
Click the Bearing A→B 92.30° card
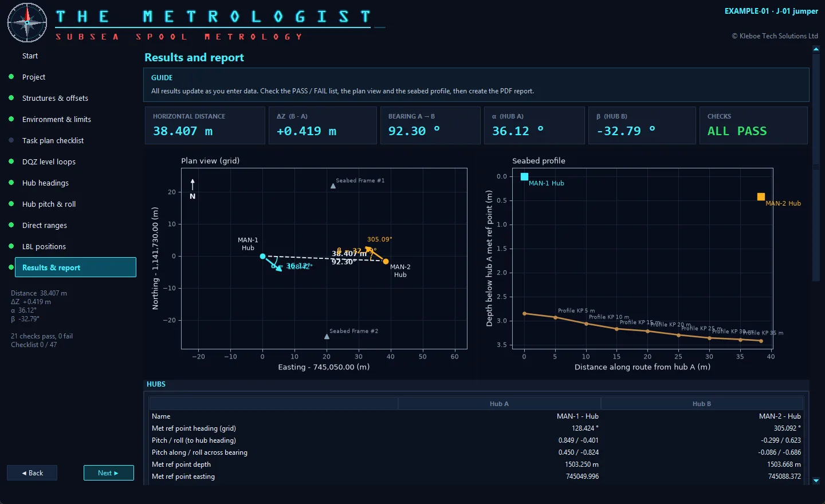coord(430,125)
